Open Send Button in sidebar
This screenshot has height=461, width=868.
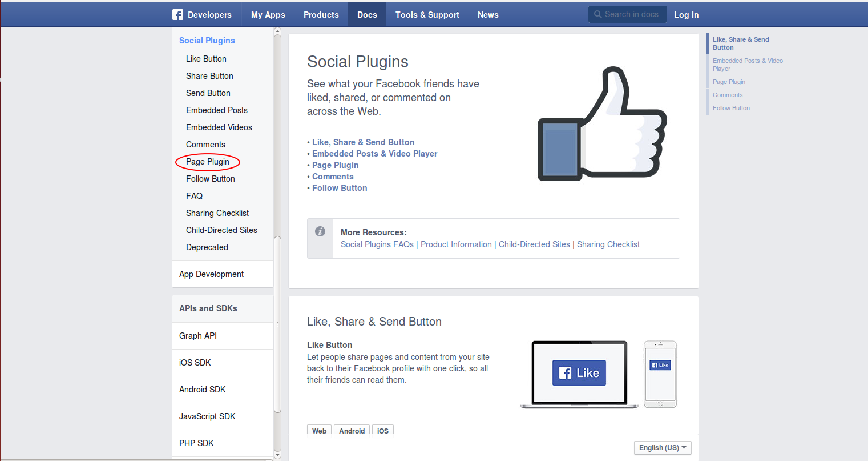pos(208,93)
